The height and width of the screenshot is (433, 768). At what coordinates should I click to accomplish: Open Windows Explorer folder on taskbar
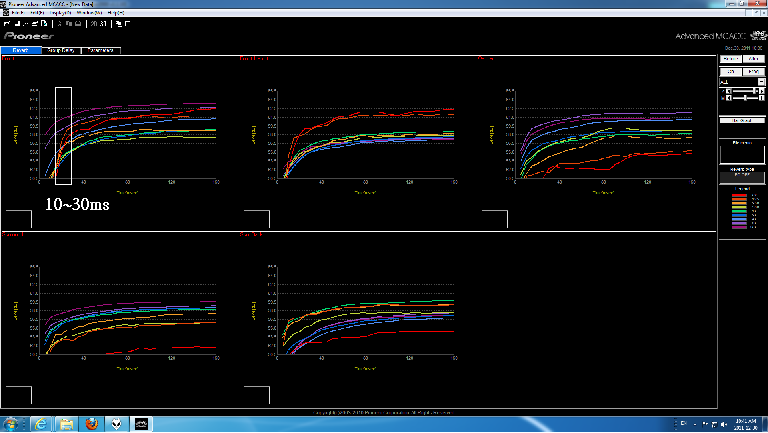click(66, 424)
